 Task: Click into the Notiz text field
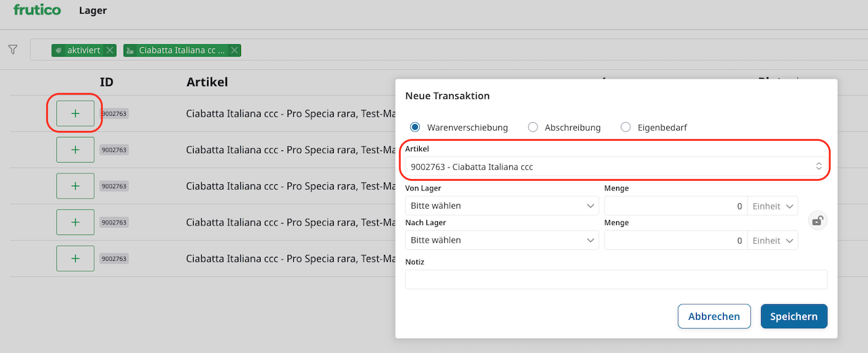615,280
